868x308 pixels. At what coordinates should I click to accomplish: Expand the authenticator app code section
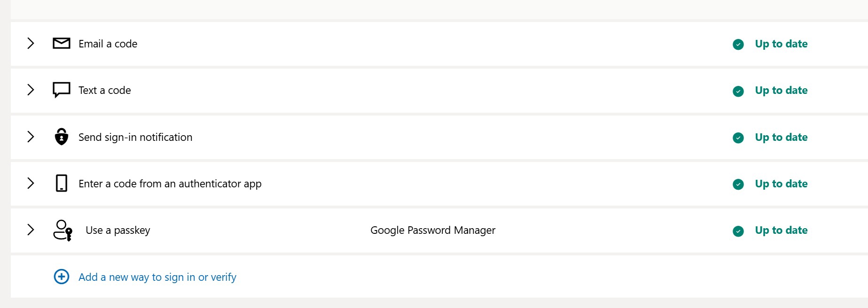coord(31,183)
